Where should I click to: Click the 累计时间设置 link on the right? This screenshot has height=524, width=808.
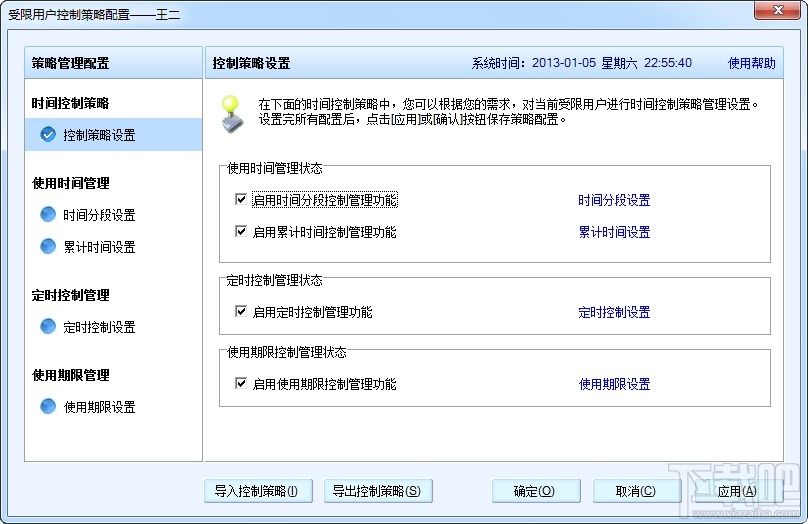click(x=614, y=232)
